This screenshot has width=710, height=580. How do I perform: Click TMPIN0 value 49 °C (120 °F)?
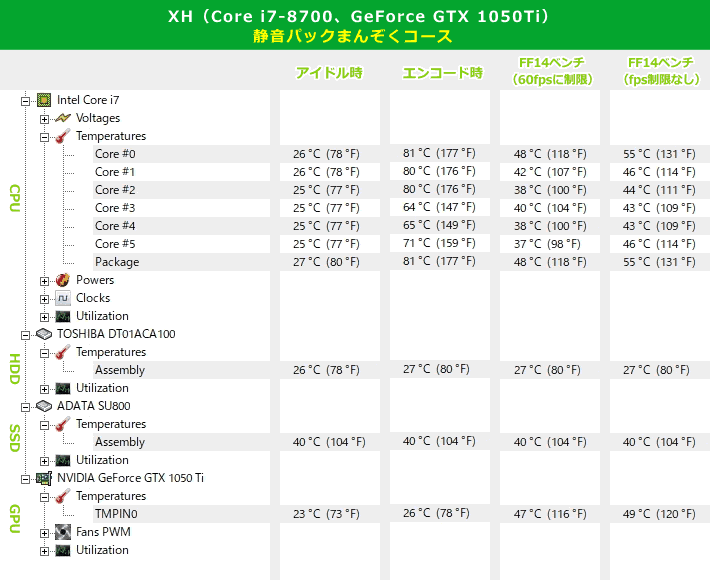coord(659,514)
